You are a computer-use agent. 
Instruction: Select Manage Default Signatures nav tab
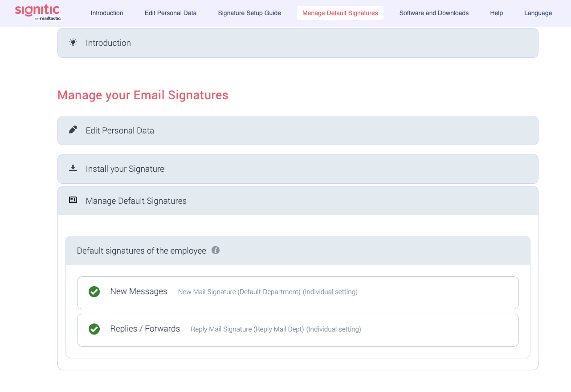pos(340,13)
